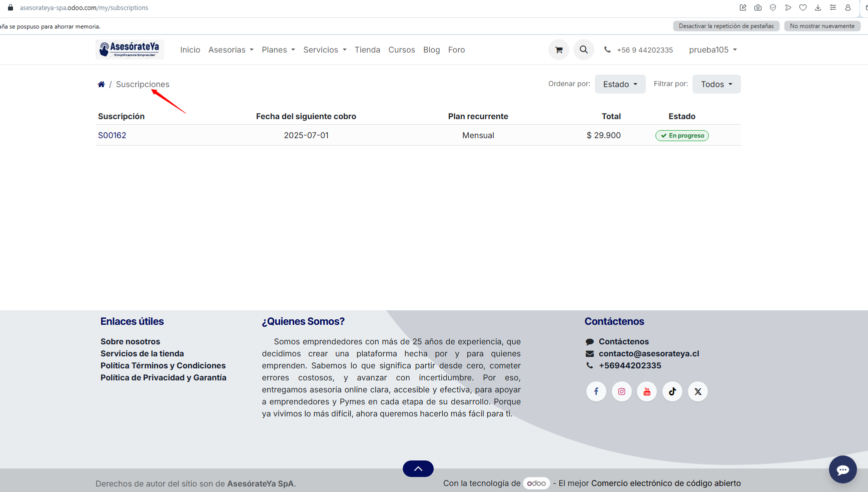Image resolution: width=868 pixels, height=492 pixels.
Task: Expand the Todos filter dropdown
Action: pyautogui.click(x=716, y=84)
